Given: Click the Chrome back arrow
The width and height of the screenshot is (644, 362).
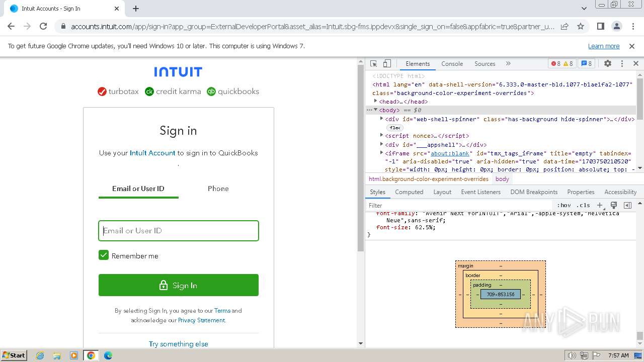Looking at the screenshot, I should coord(12,26).
